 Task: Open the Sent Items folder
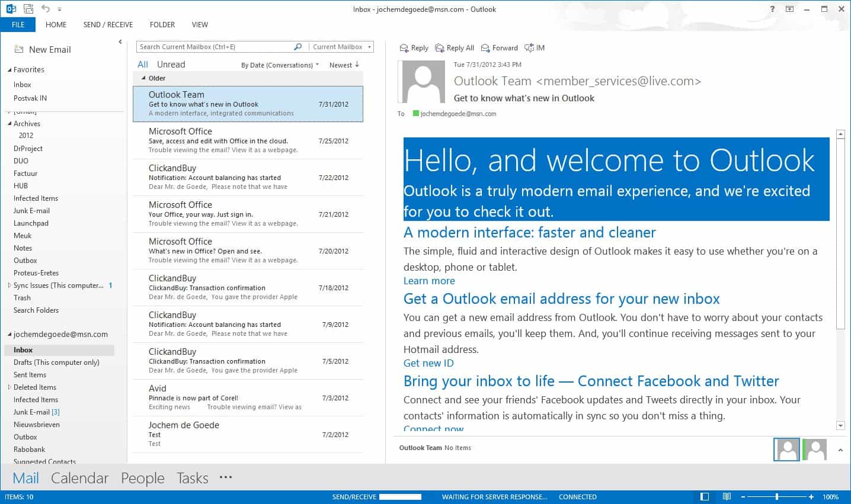(30, 375)
